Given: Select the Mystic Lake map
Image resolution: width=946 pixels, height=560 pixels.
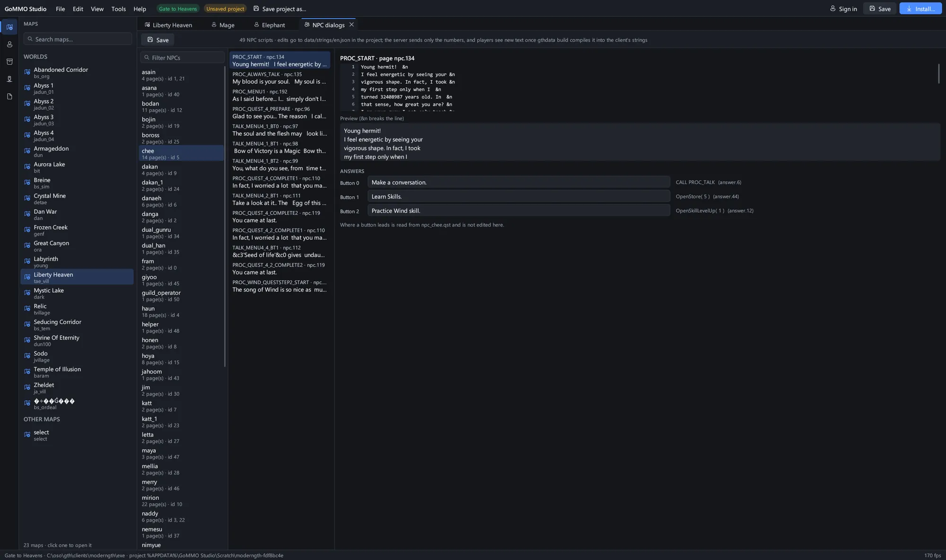Looking at the screenshot, I should 77,293.
